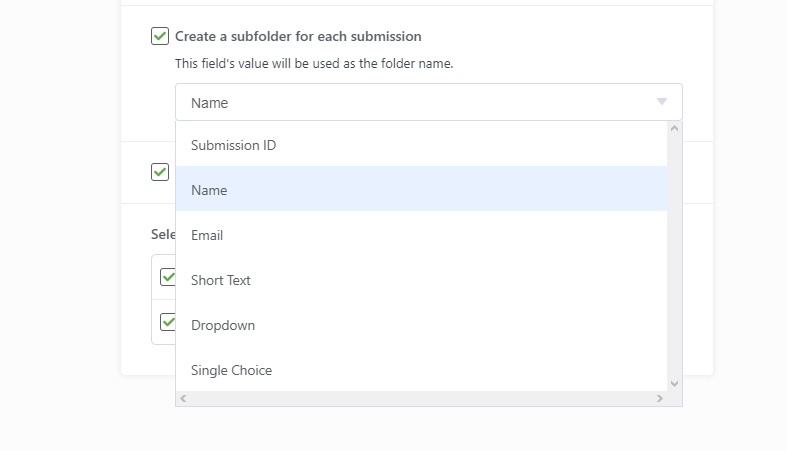
Task: Click the list's scroll up arrow
Action: [x=674, y=128]
